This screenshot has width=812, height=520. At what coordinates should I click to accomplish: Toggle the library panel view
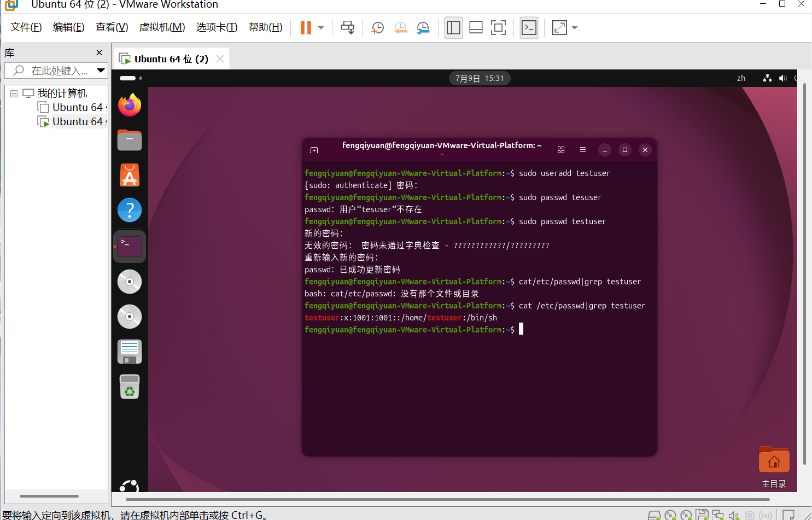coord(453,28)
